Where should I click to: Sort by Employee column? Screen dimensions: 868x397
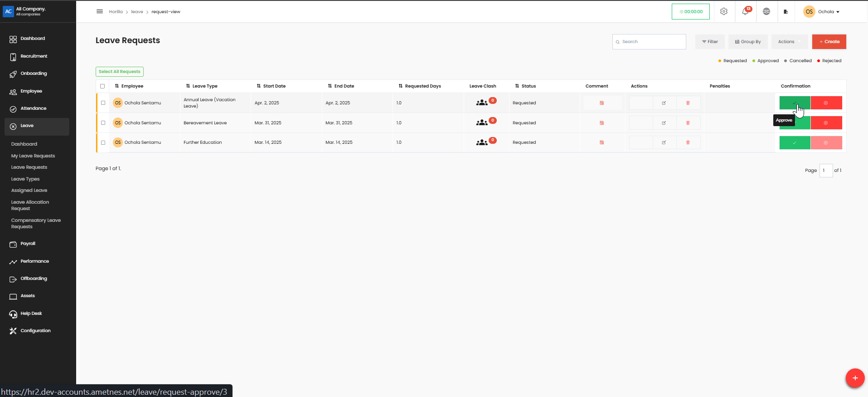129,86
